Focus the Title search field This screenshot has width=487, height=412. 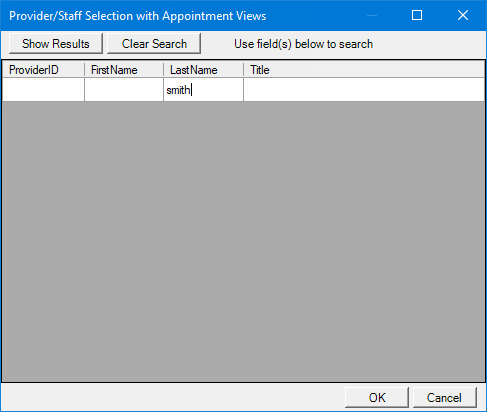coord(364,90)
